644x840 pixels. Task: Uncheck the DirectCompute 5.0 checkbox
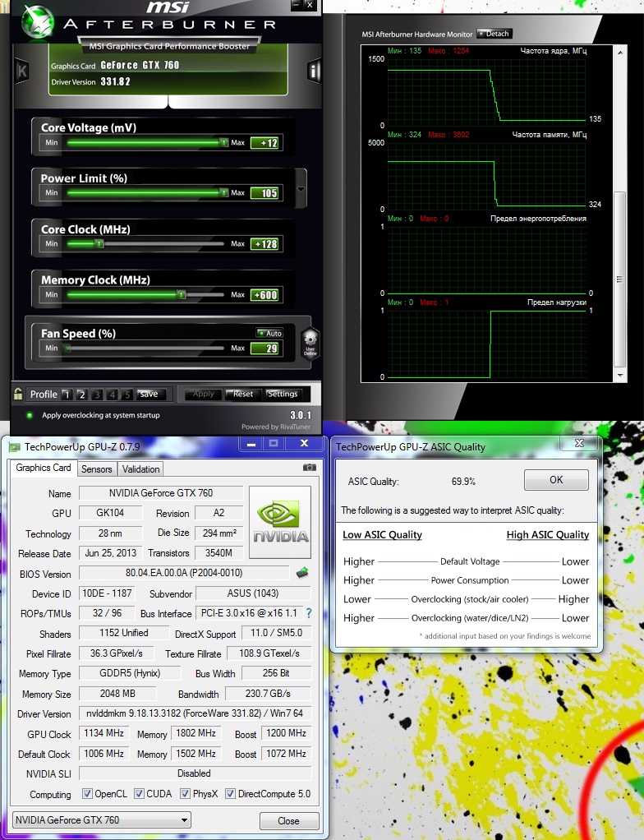230,793
